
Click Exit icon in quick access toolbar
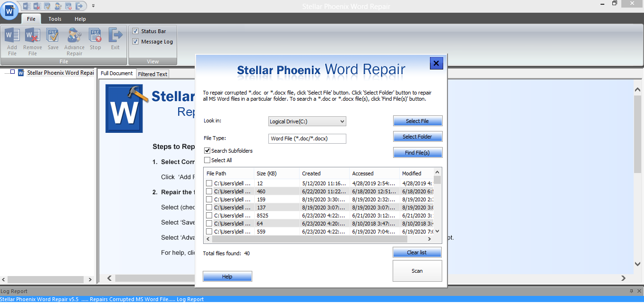click(80, 6)
